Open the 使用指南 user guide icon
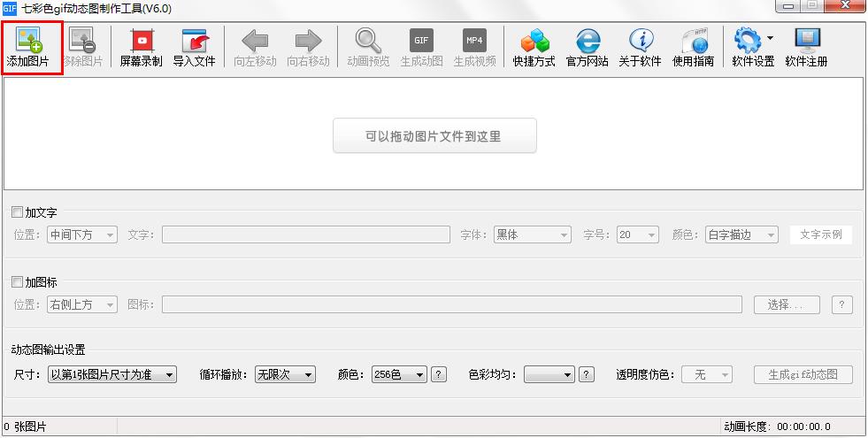868x438 pixels. click(694, 41)
